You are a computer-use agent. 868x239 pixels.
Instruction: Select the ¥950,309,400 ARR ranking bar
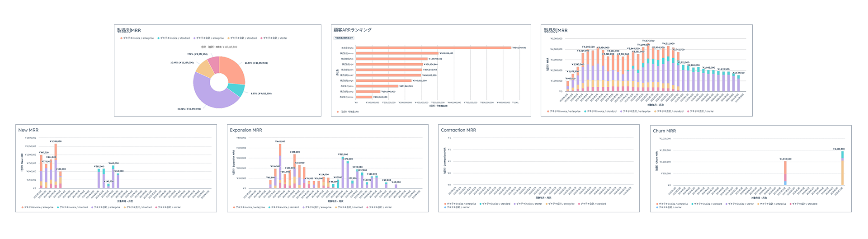(434, 47)
